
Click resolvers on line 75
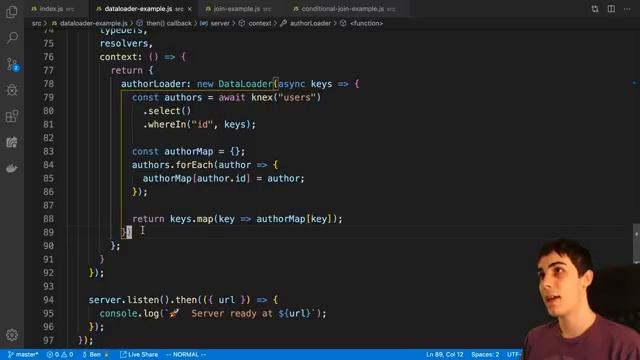pyautogui.click(x=124, y=43)
